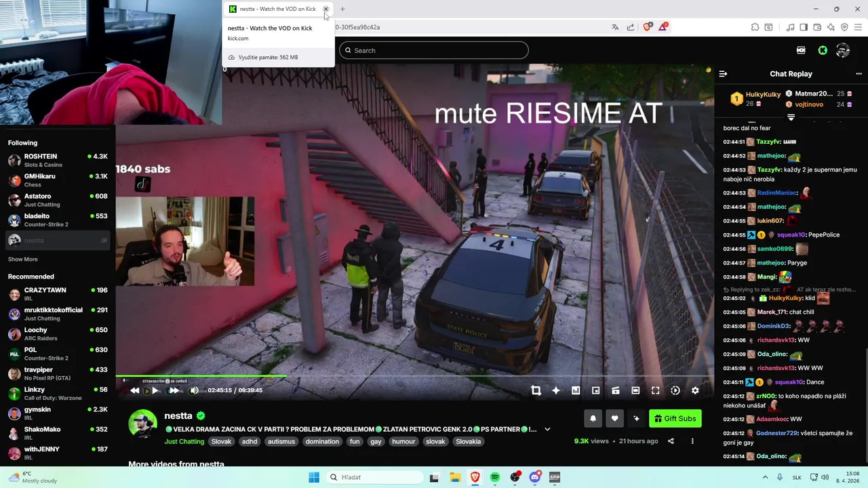Click the share page icon in address bar
This screenshot has height=488, width=868.
(631, 27)
